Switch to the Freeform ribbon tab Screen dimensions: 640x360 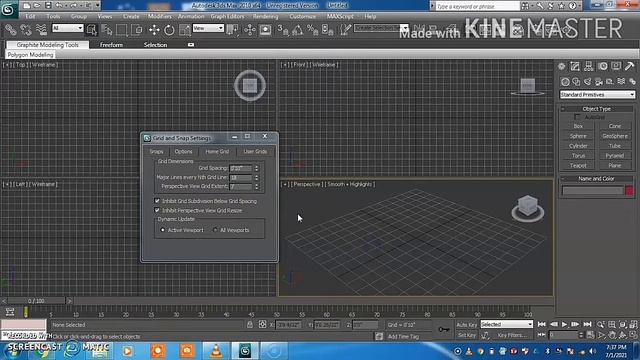(111, 45)
